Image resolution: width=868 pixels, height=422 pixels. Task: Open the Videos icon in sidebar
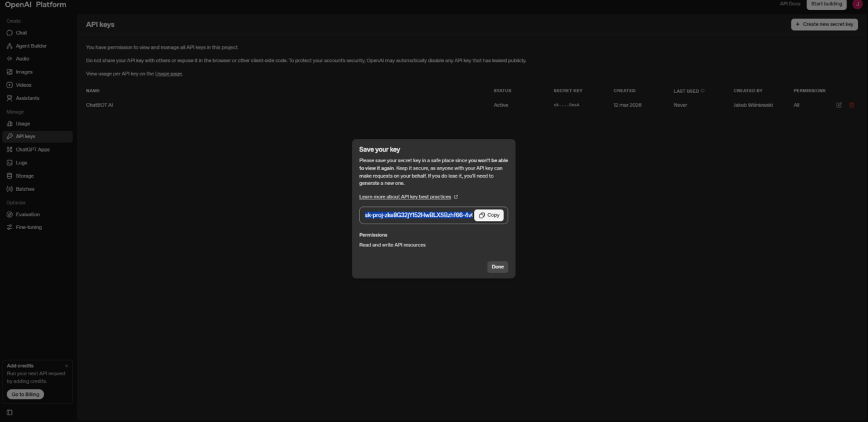click(9, 85)
